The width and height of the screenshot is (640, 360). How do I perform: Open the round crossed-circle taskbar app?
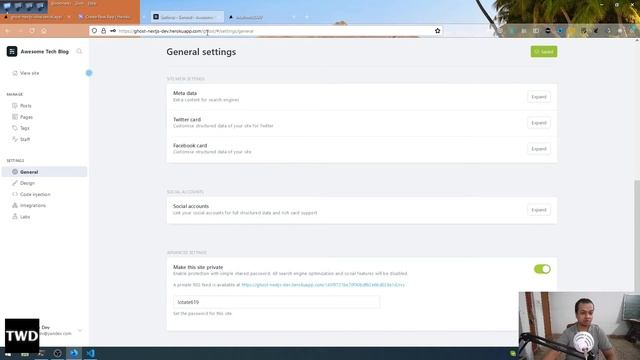(x=58, y=353)
